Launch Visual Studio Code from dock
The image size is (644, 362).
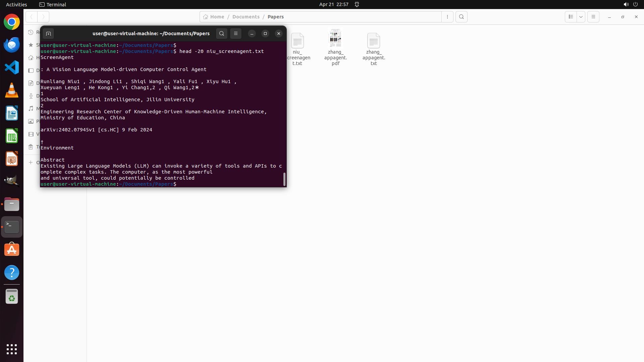tap(12, 67)
